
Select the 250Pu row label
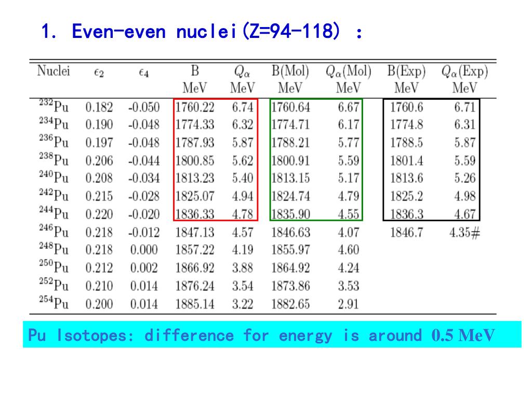point(54,267)
